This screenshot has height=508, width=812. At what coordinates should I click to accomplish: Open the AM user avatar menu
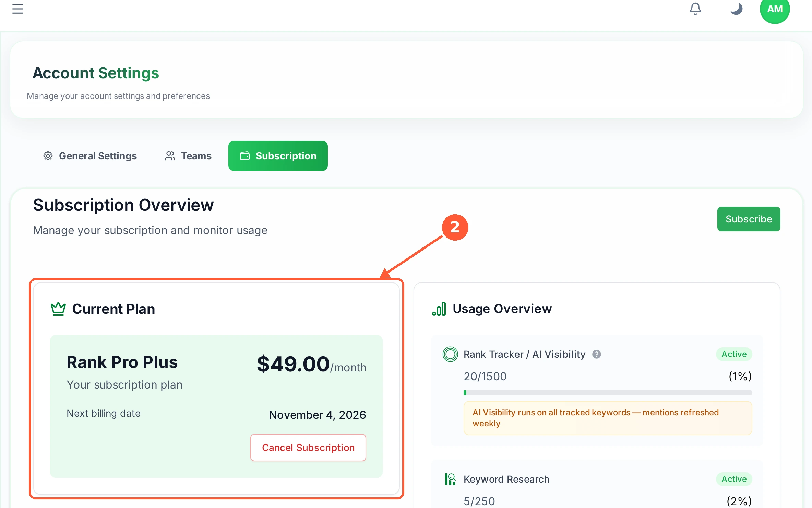pyautogui.click(x=775, y=9)
